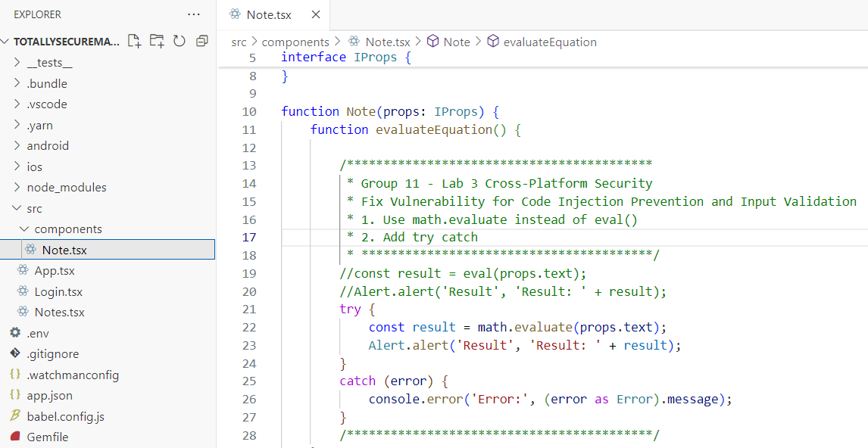
Task: Click cube icon before Note breadcrumb
Action: click(x=433, y=42)
